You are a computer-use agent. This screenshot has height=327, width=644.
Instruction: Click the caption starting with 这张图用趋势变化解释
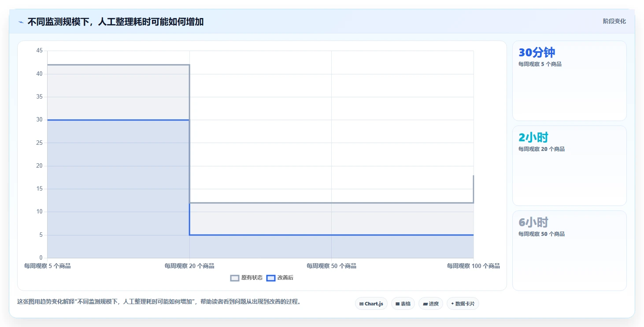159,302
